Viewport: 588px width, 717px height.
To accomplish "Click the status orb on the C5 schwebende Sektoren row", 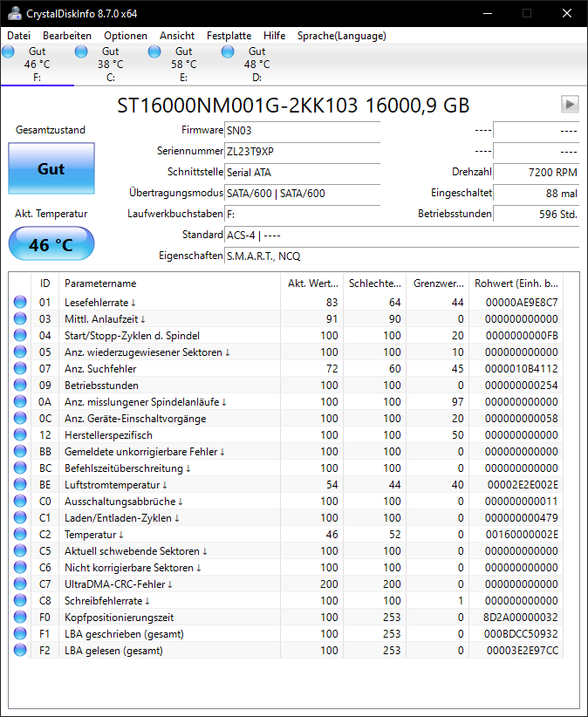I will coord(20,550).
